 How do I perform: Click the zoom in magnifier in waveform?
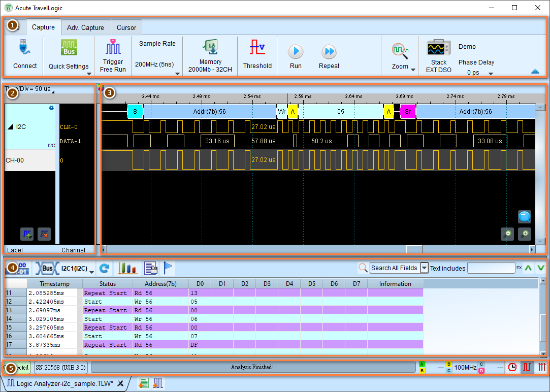click(525, 234)
